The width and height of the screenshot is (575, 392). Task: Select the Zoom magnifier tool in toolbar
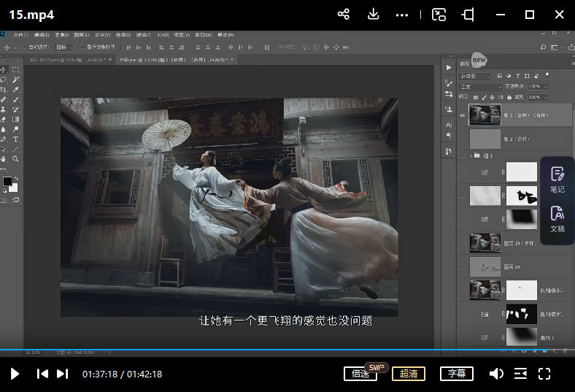15,158
